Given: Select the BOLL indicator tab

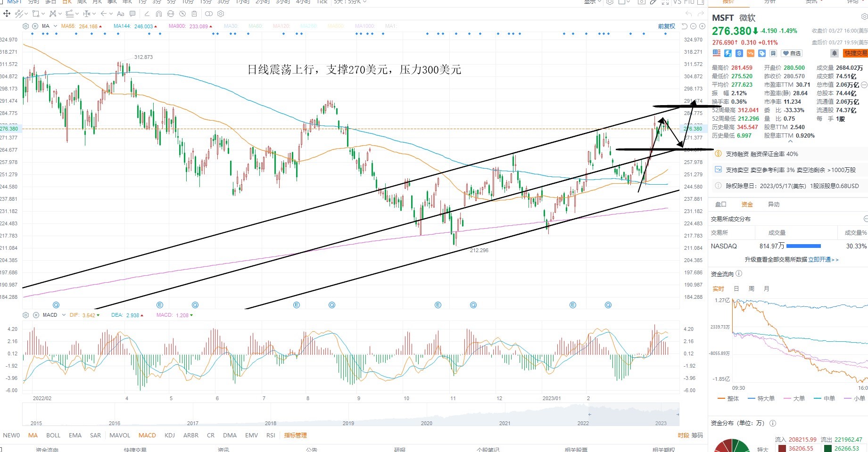Looking at the screenshot, I should (53, 436).
